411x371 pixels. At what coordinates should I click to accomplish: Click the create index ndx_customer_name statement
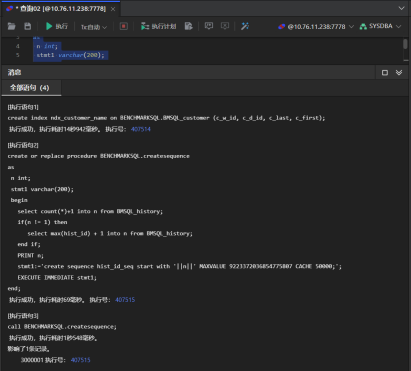tap(166, 118)
